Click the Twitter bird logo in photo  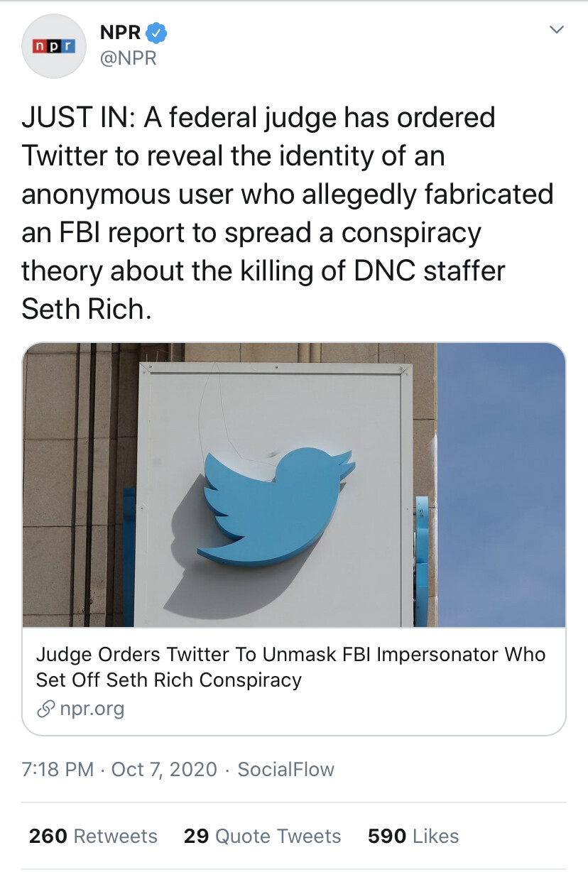277,503
